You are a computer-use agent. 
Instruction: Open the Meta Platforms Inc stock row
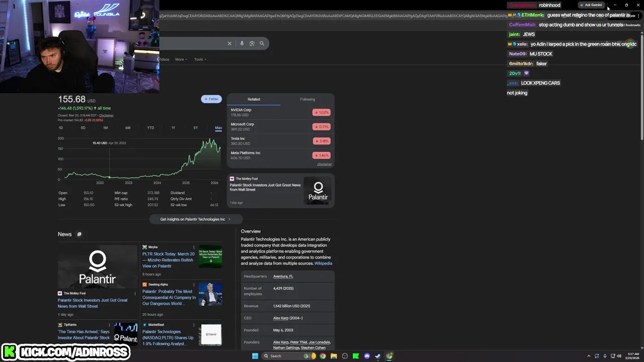coord(280,155)
